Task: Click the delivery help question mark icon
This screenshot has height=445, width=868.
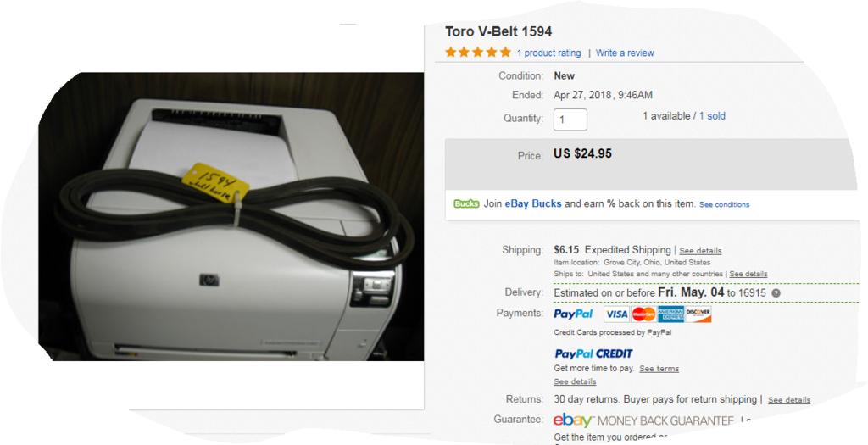Action: coord(776,293)
